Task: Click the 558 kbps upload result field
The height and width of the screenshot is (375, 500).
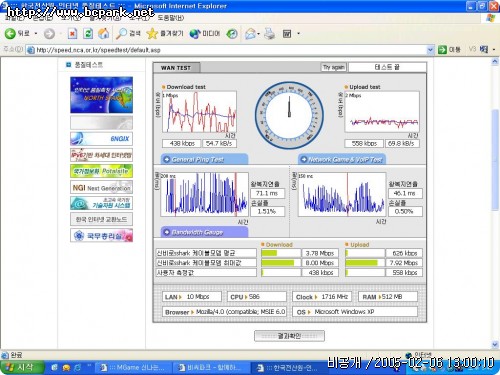Action: point(364,143)
